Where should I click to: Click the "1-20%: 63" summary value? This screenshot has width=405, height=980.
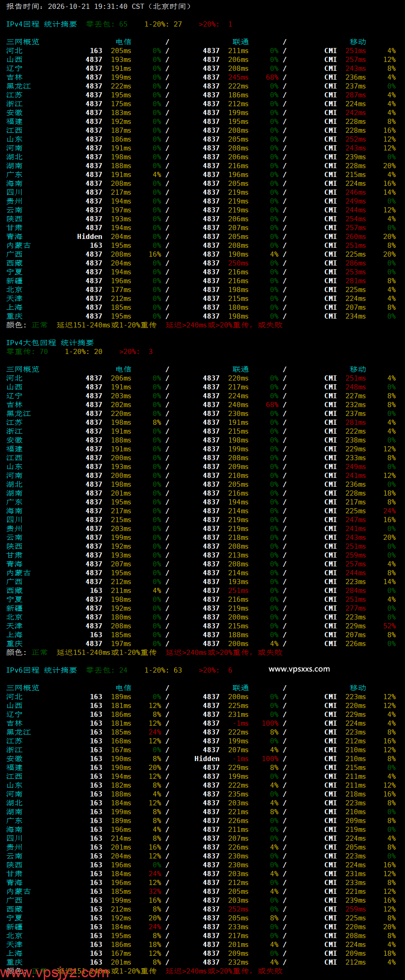point(163,670)
